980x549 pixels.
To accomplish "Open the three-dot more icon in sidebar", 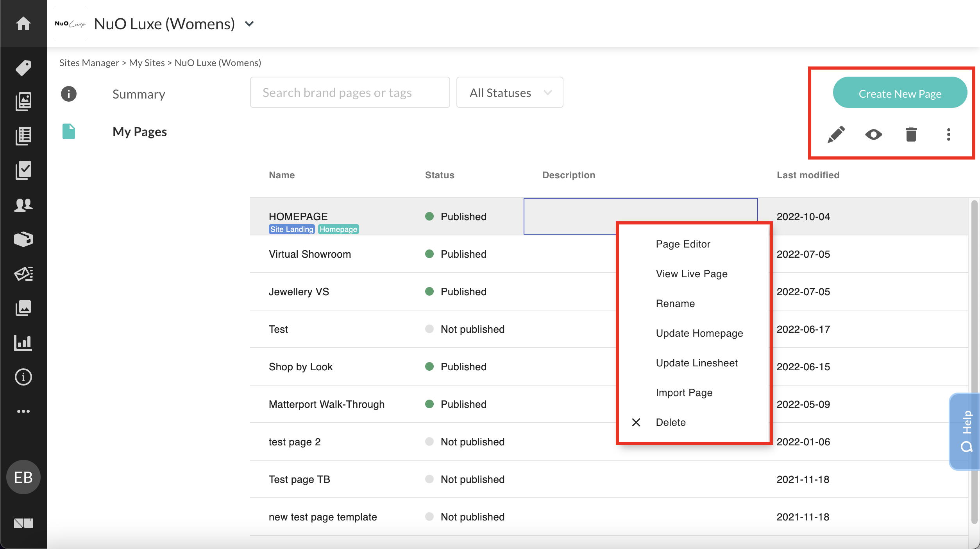I will [23, 411].
